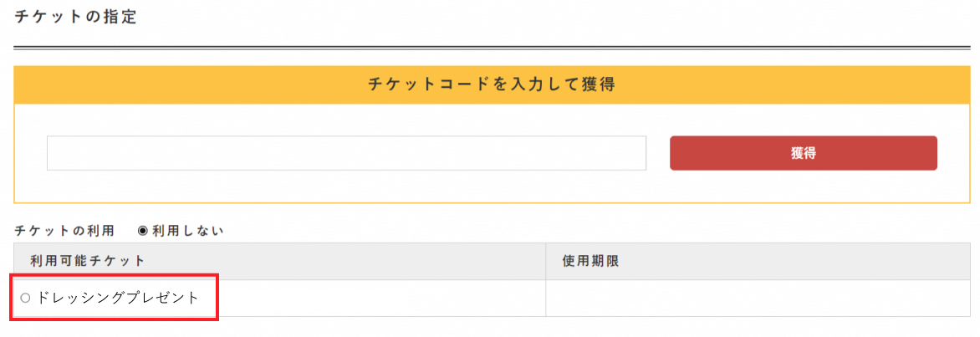The image size is (980, 337).
Task: Click the empty 使用期限 cell in ticket row
Action: coord(758,299)
